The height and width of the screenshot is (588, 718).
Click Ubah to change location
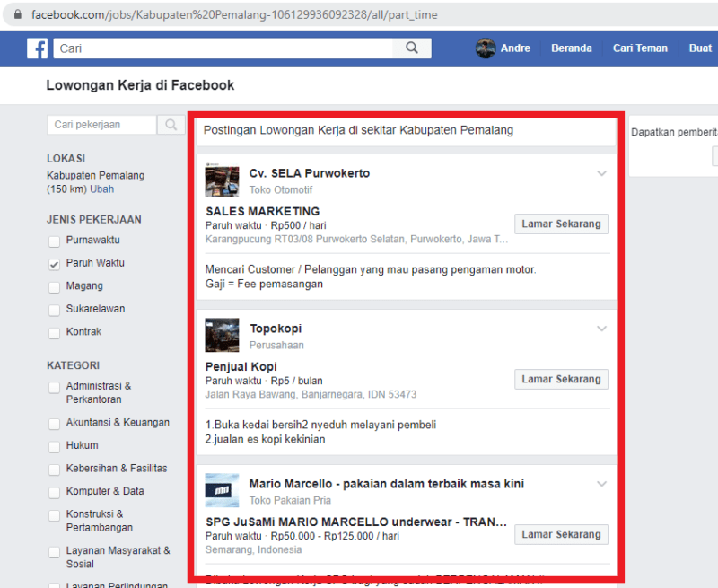pos(101,189)
